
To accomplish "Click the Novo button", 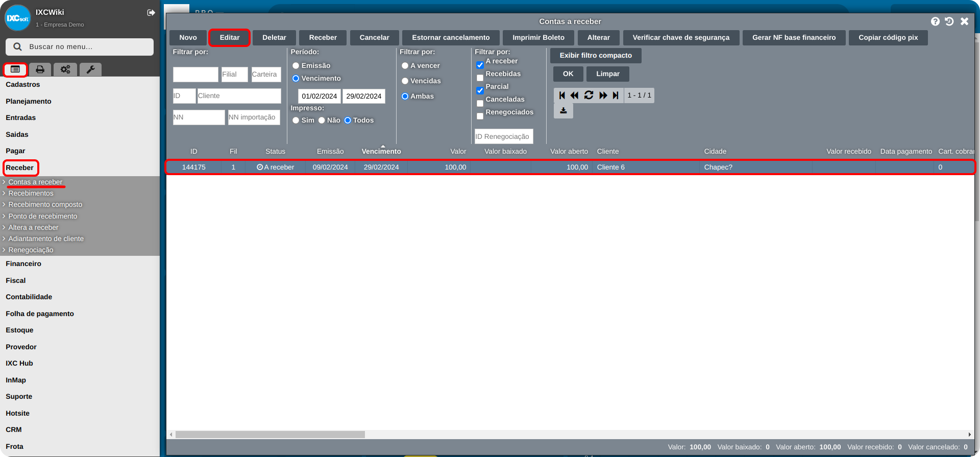I will pyautogui.click(x=188, y=38).
